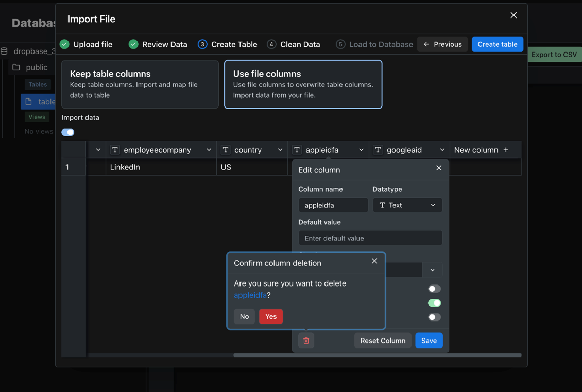Open the Datatype Text dropdown
Screen dimensions: 582x392
[407, 205]
